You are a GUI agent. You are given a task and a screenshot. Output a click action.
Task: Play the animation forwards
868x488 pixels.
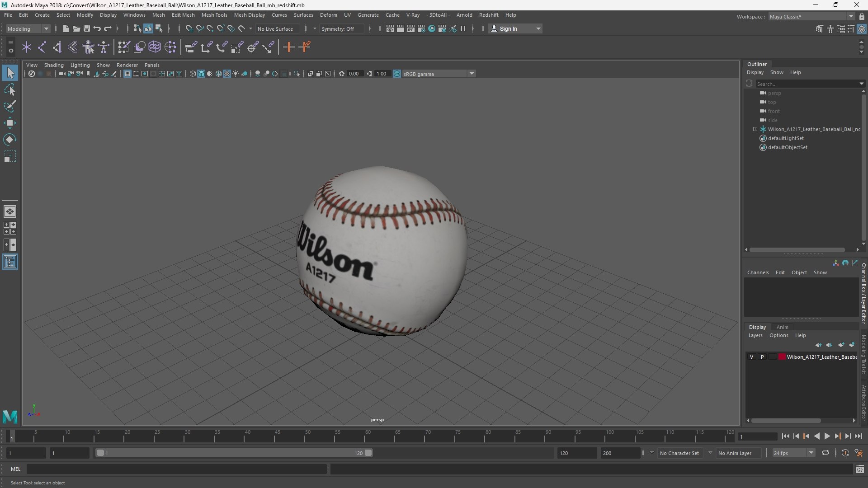coord(827,436)
